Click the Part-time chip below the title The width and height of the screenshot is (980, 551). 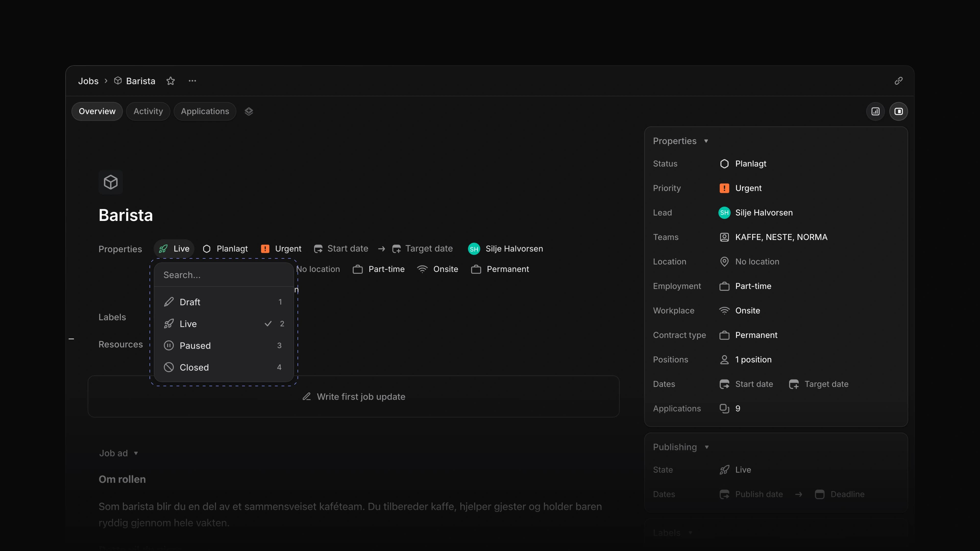pyautogui.click(x=379, y=269)
